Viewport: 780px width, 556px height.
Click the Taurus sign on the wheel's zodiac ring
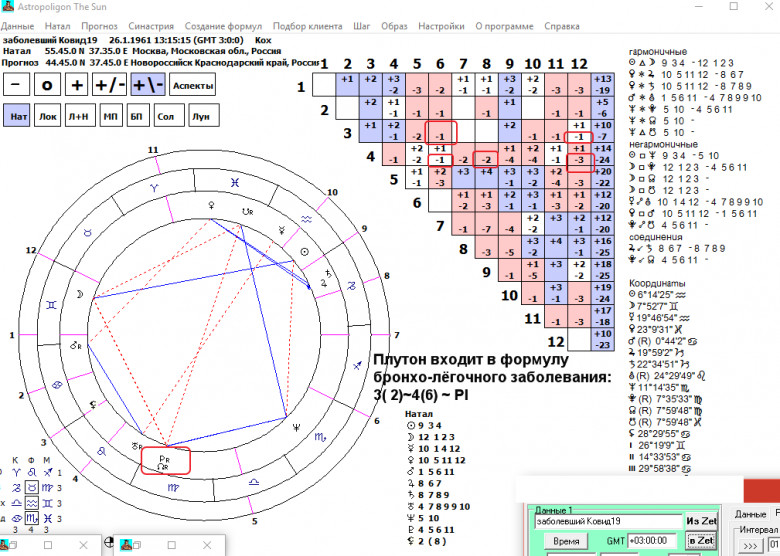coord(88,232)
